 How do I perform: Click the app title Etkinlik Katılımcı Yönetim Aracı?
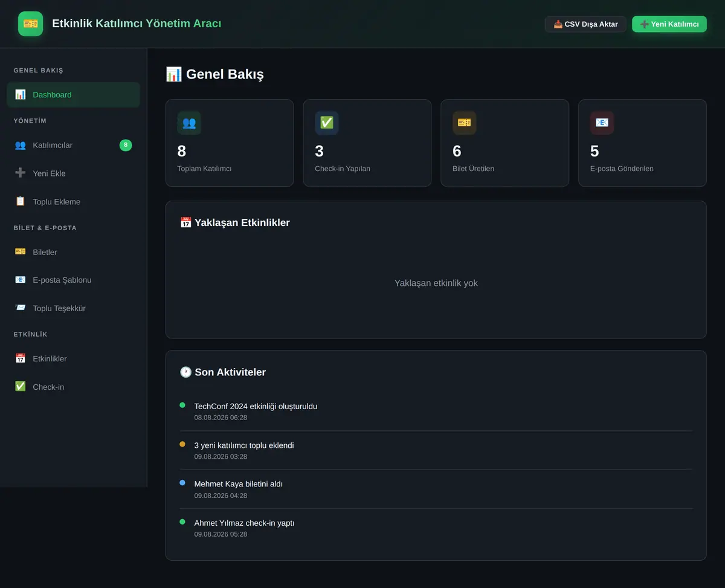pos(137,24)
